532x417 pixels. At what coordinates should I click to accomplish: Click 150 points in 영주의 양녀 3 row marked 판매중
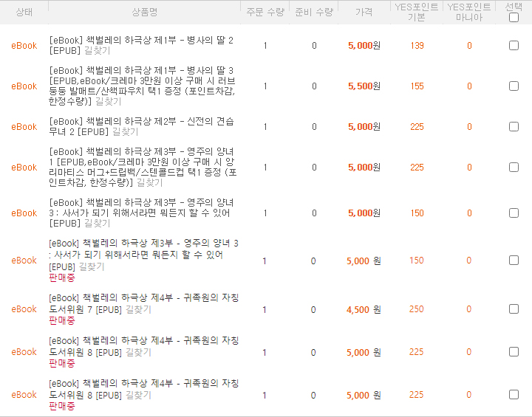[416, 261]
